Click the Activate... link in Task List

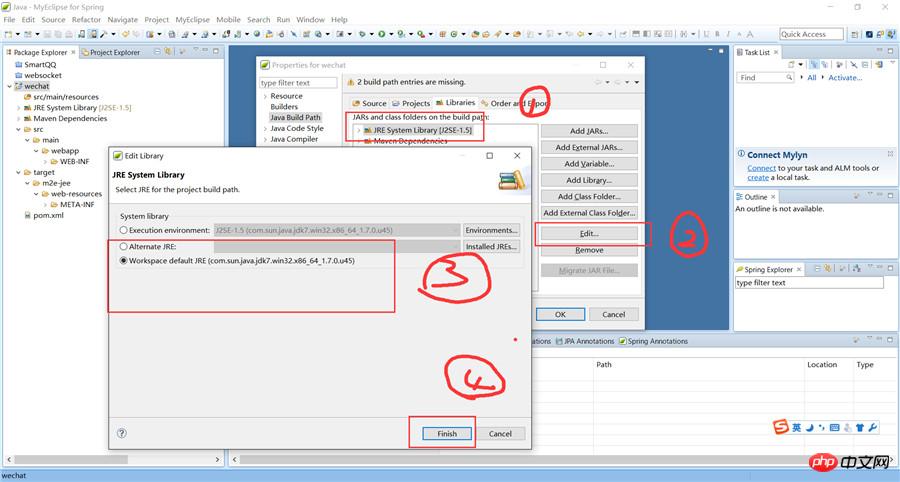845,77
